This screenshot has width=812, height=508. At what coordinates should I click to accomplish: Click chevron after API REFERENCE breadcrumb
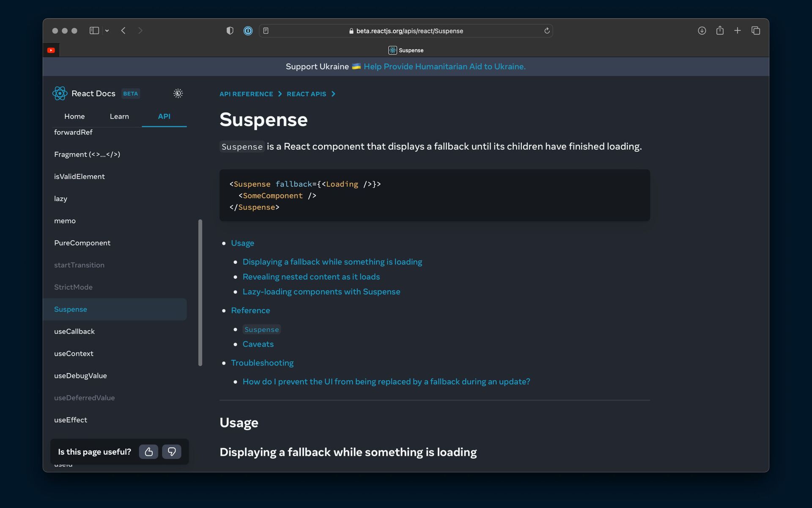[x=280, y=94]
